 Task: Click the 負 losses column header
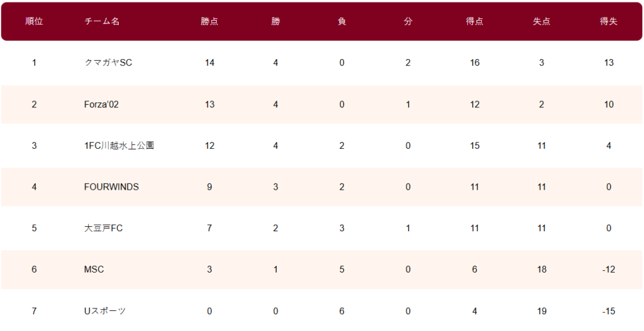[x=341, y=22]
